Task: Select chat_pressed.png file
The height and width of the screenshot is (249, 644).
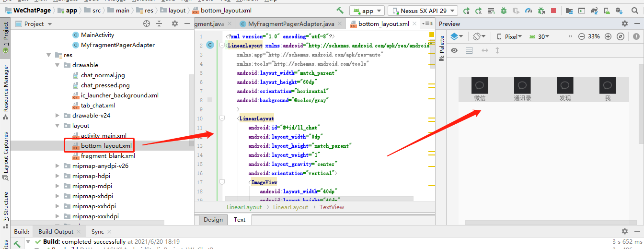Action: pos(105,85)
